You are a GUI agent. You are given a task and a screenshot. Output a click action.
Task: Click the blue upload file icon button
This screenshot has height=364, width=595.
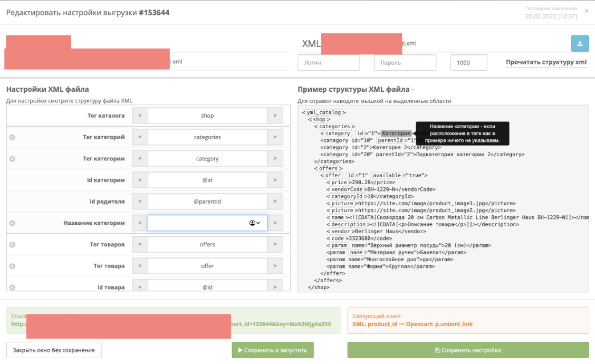(x=580, y=44)
